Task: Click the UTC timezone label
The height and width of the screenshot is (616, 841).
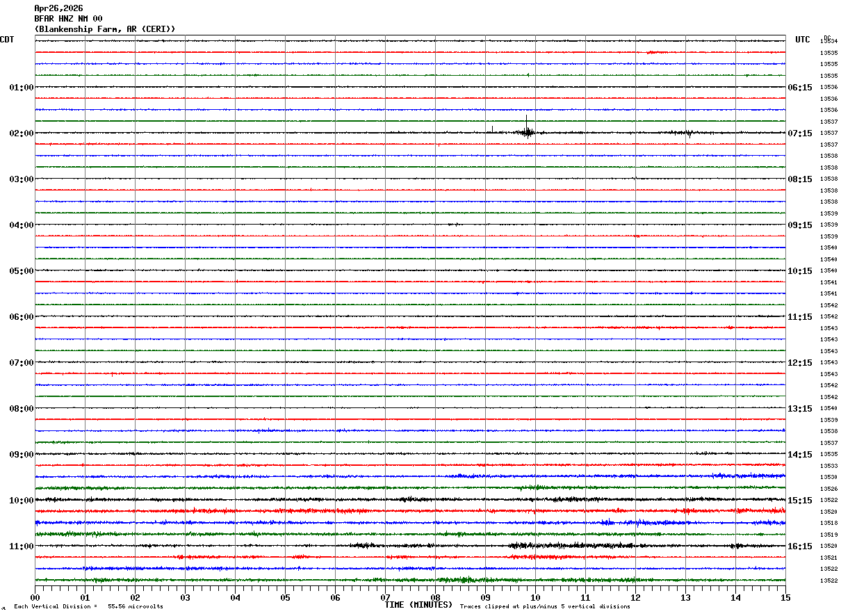Action: coord(803,40)
